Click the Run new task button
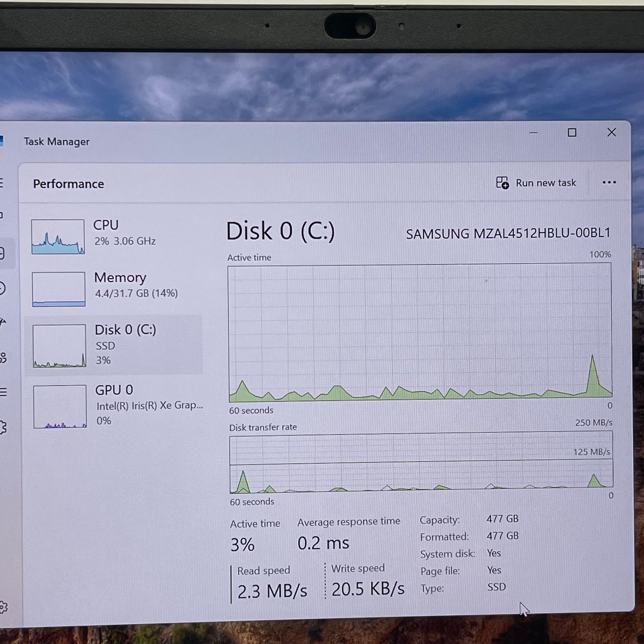644x644 pixels. [536, 183]
